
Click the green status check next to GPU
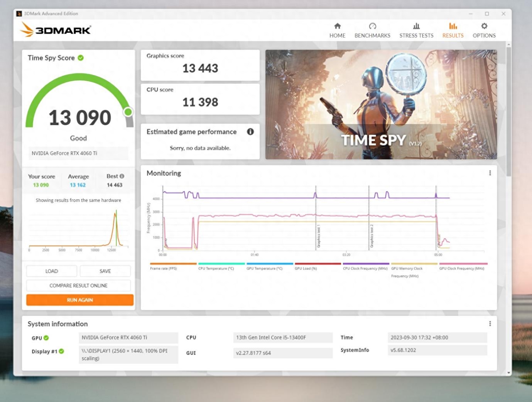[x=46, y=338]
